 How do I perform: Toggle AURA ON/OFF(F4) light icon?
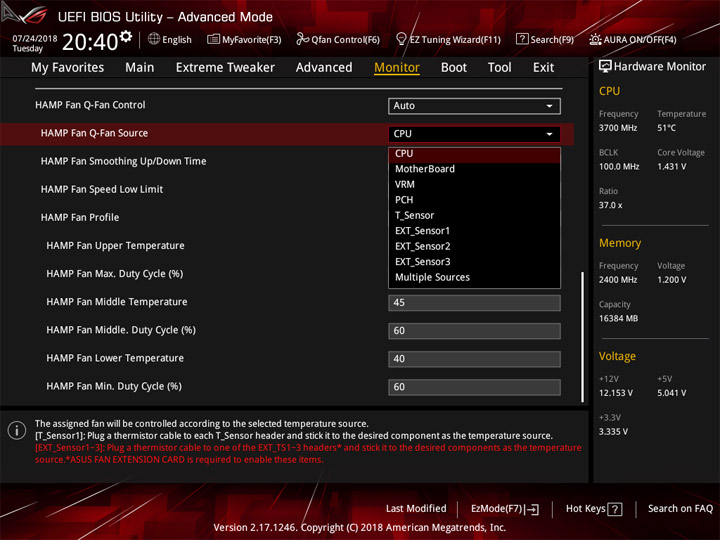pos(595,39)
